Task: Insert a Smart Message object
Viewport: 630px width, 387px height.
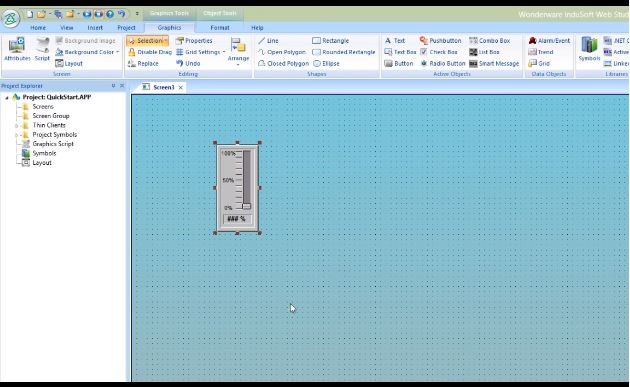Action: [494, 63]
